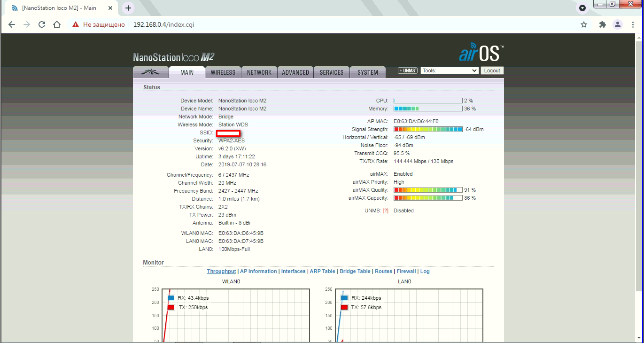The image size is (644, 343).
Task: Open the Interfaces link
Action: coord(294,271)
